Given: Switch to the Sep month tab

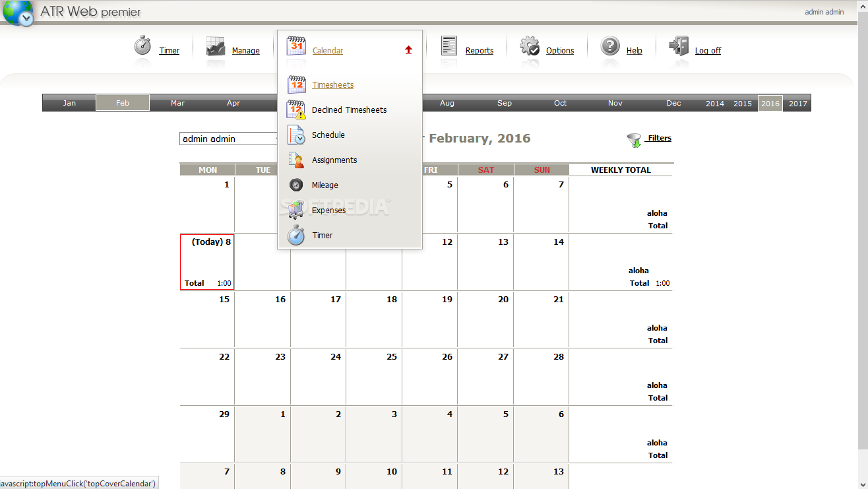Looking at the screenshot, I should (x=505, y=103).
